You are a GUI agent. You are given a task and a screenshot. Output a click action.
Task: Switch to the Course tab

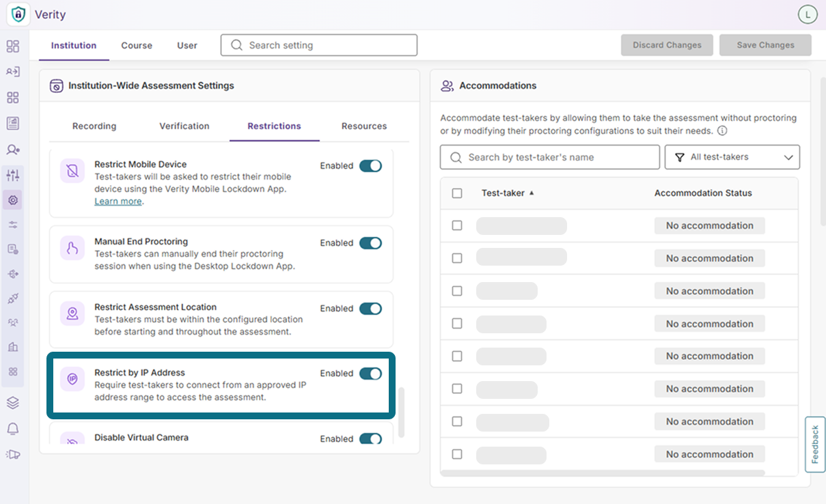137,46
